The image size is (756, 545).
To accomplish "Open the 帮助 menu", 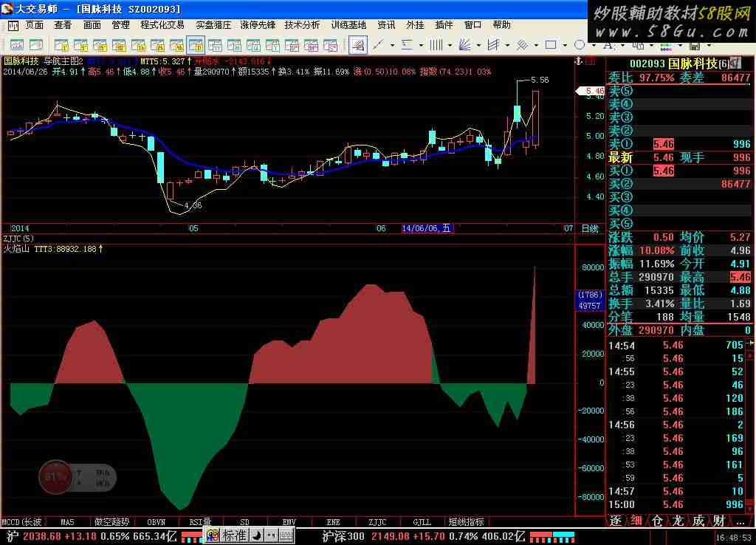I will click(501, 25).
